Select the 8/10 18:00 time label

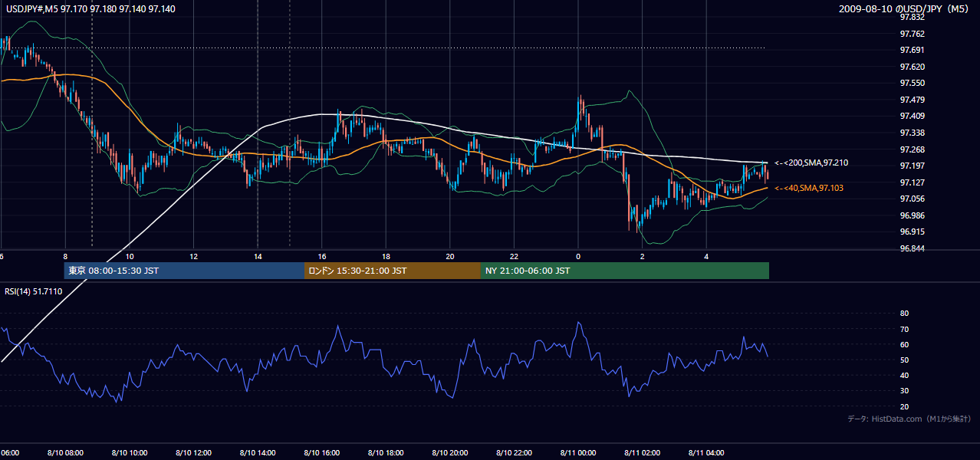coord(386,453)
